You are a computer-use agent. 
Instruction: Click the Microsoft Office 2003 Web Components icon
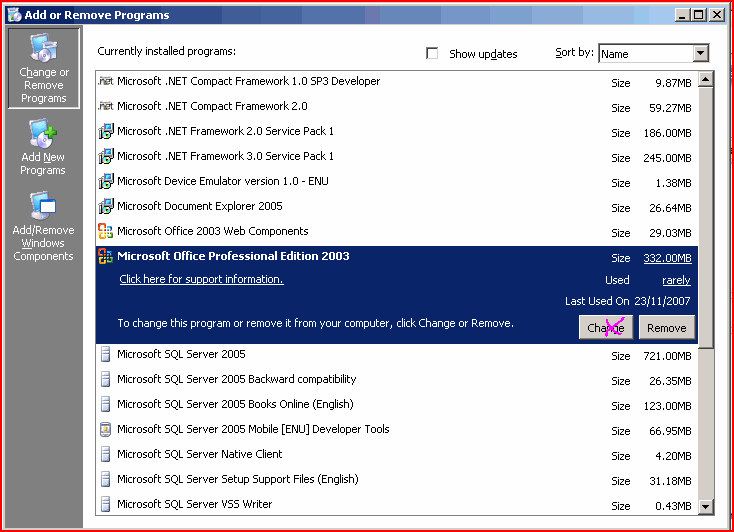click(106, 231)
